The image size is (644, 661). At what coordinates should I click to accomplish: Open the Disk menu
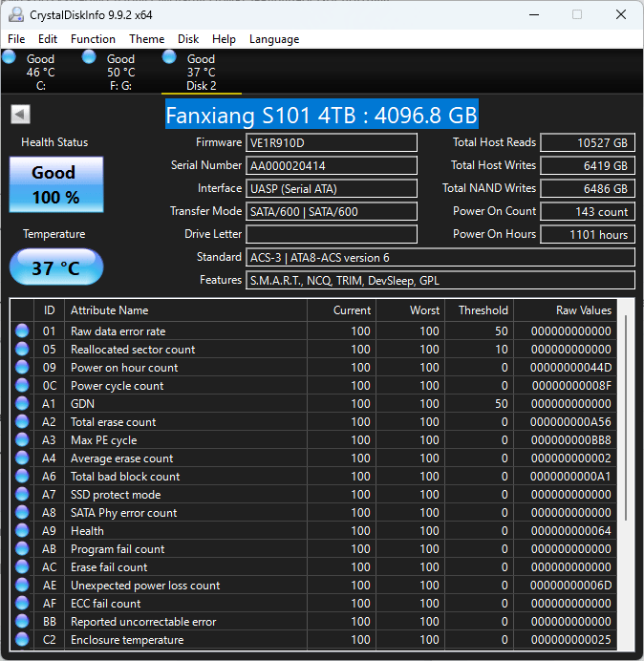188,39
